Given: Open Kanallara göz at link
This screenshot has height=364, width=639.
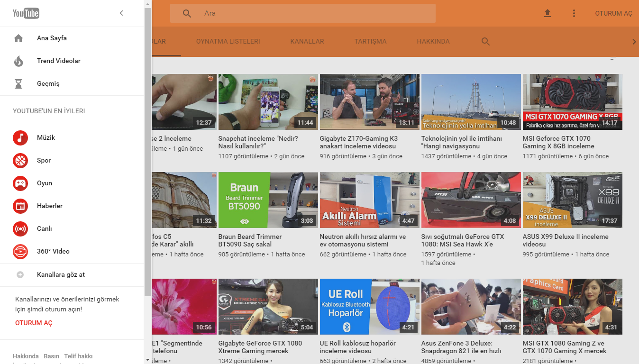Looking at the screenshot, I should coord(61,275).
